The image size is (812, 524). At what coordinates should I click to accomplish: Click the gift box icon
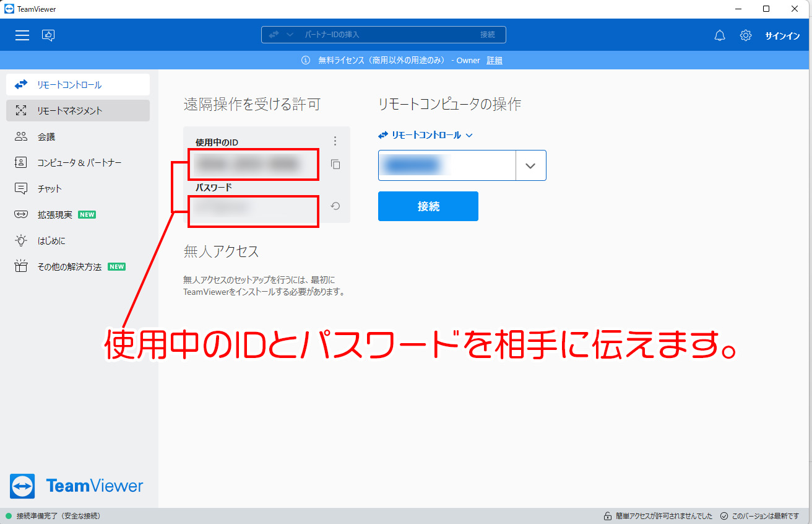tap(21, 266)
